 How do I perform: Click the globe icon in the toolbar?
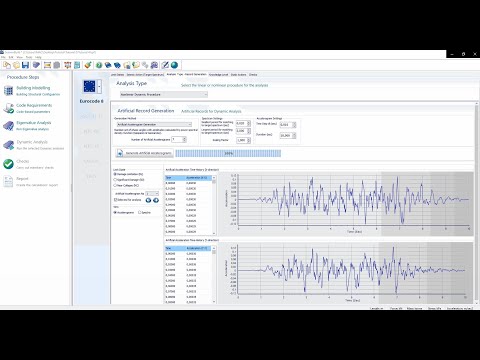coord(174,65)
